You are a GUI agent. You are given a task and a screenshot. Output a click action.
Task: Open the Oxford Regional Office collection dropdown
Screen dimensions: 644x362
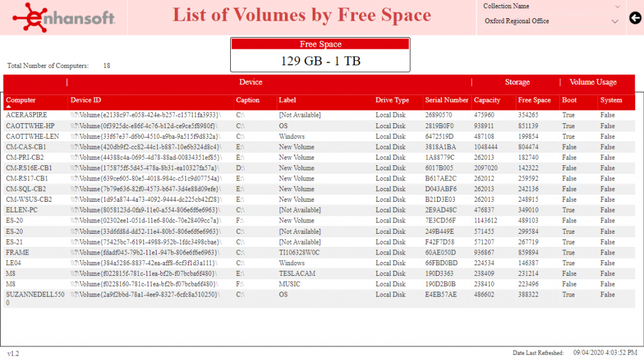[551, 21]
